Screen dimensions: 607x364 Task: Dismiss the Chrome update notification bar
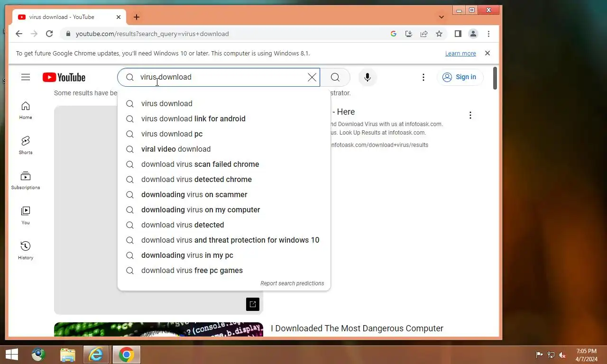tap(487, 53)
